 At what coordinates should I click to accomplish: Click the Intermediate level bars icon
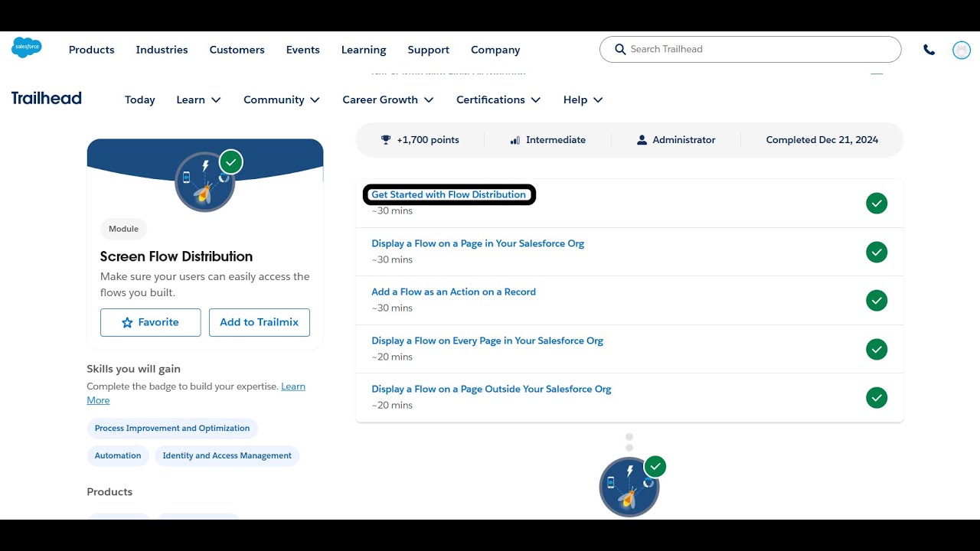pyautogui.click(x=514, y=140)
